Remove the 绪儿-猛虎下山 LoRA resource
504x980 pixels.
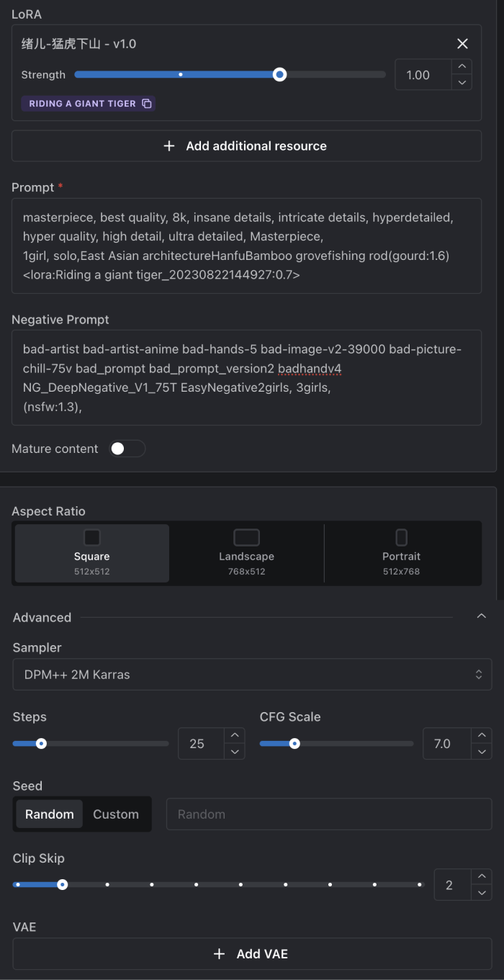pos(462,44)
